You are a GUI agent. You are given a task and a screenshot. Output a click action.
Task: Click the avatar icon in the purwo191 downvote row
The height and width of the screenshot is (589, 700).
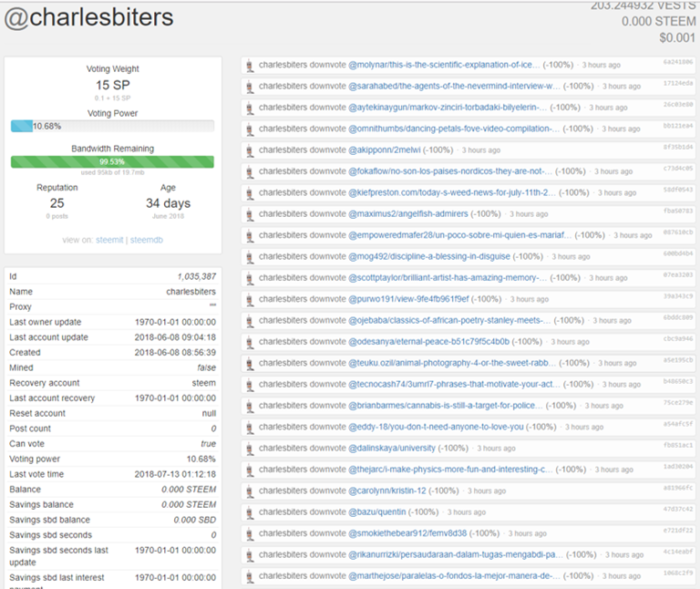pos(250,300)
